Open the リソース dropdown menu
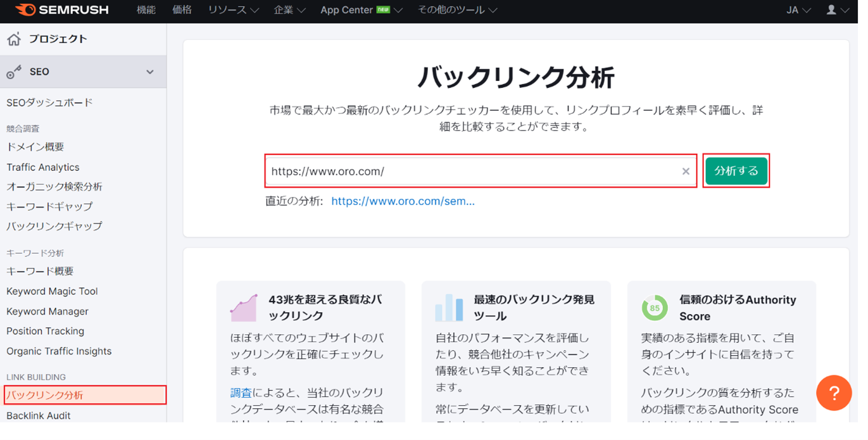Image resolution: width=868 pixels, height=440 pixels. [x=233, y=10]
